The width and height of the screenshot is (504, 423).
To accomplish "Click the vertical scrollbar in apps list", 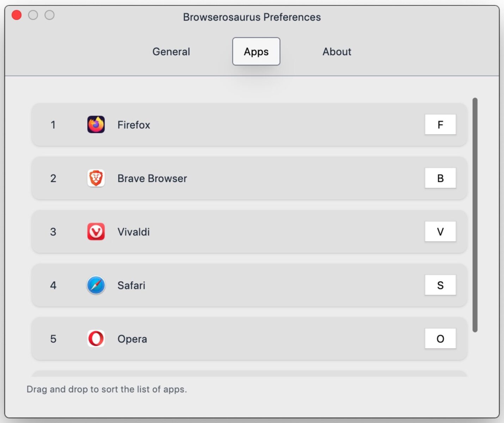I will (475, 215).
